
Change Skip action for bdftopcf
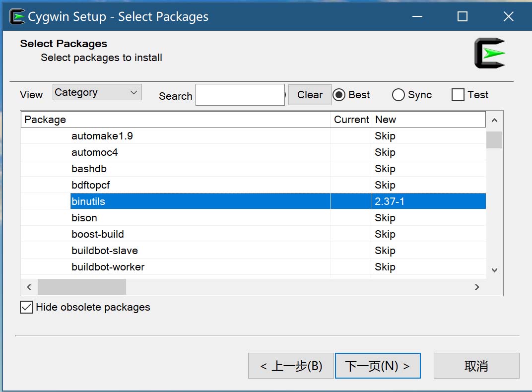tap(385, 185)
